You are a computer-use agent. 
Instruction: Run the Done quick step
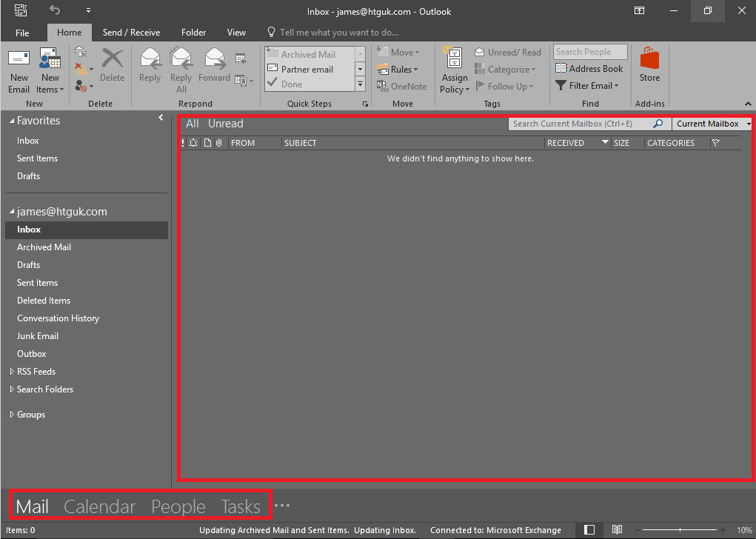click(310, 84)
